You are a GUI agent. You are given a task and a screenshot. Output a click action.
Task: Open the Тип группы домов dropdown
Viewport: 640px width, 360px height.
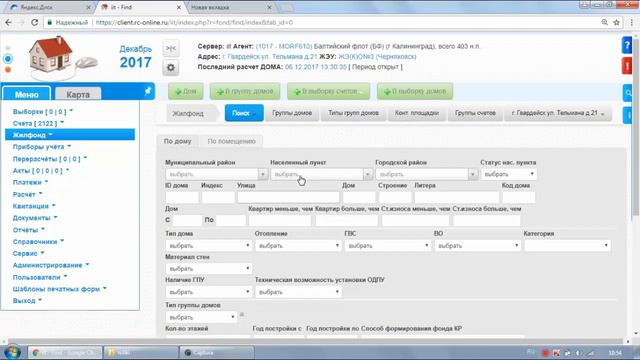[x=201, y=317]
